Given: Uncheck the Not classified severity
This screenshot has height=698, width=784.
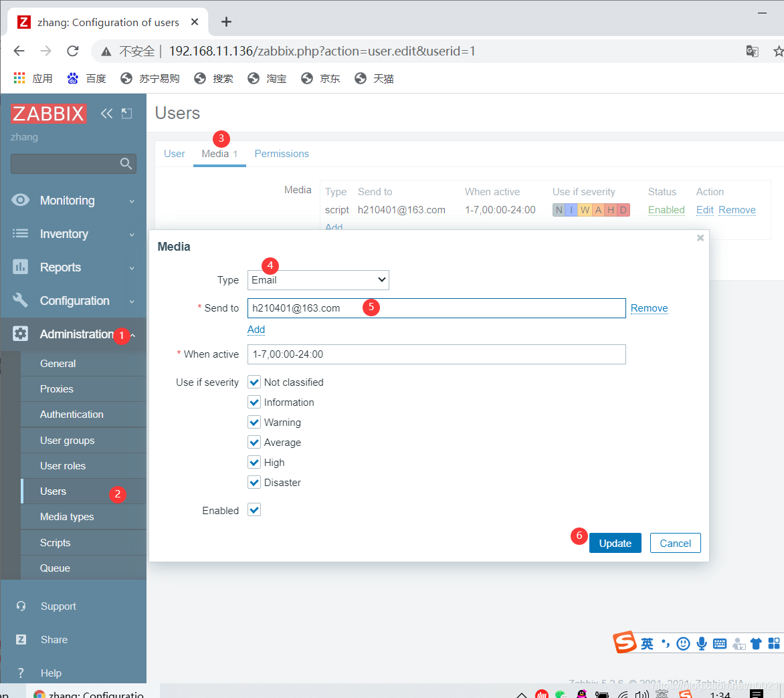Looking at the screenshot, I should click(254, 382).
